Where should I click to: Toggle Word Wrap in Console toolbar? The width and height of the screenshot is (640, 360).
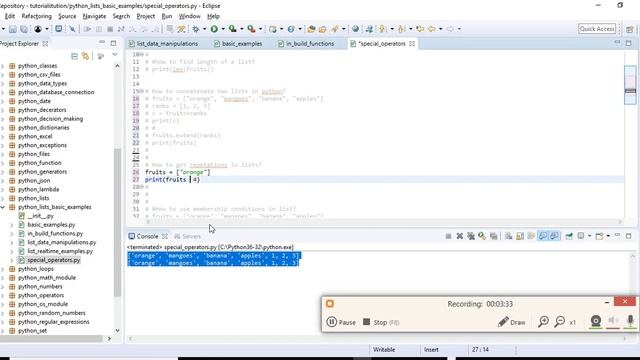tap(531, 236)
